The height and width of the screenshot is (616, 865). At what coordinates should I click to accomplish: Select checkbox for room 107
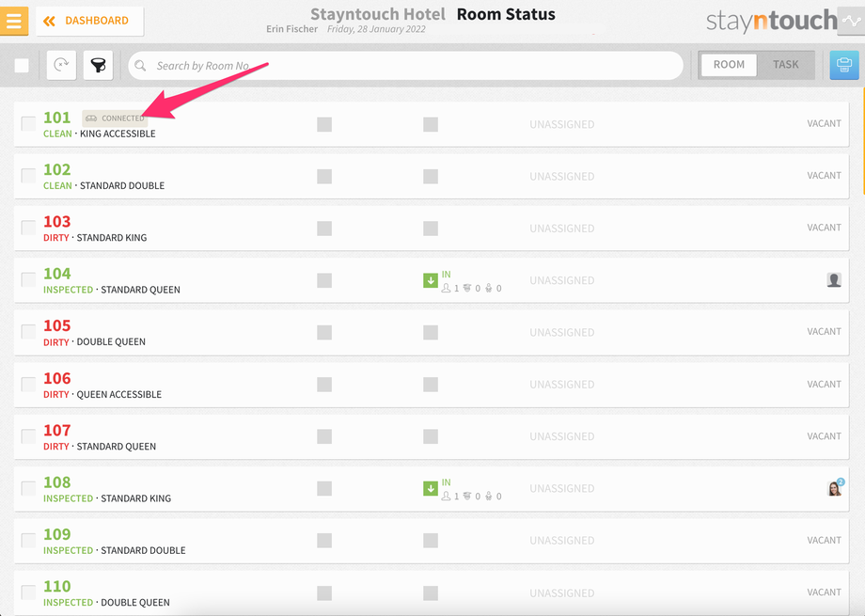[28, 436]
